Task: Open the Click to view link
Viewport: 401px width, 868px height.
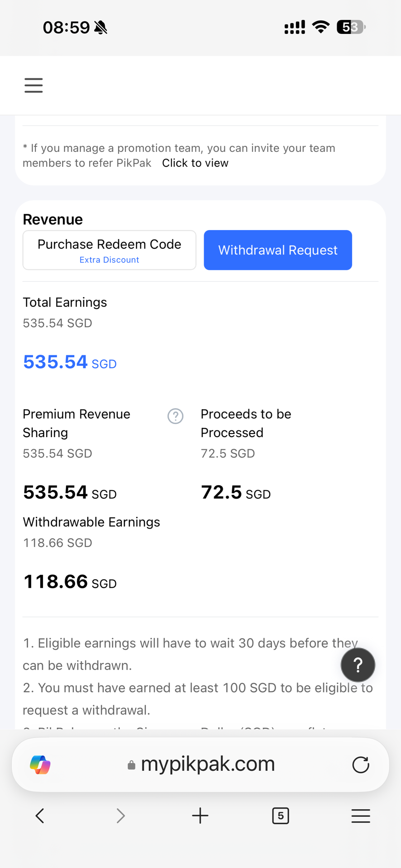Action: (195, 163)
